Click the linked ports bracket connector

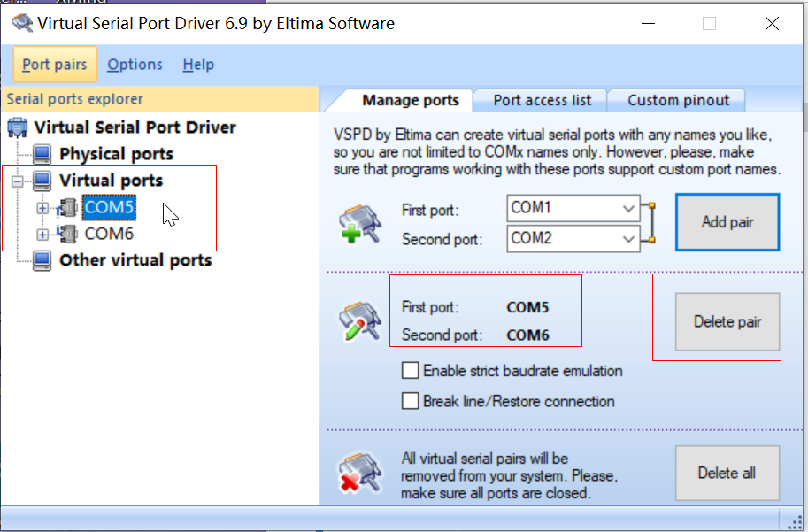[x=648, y=223]
